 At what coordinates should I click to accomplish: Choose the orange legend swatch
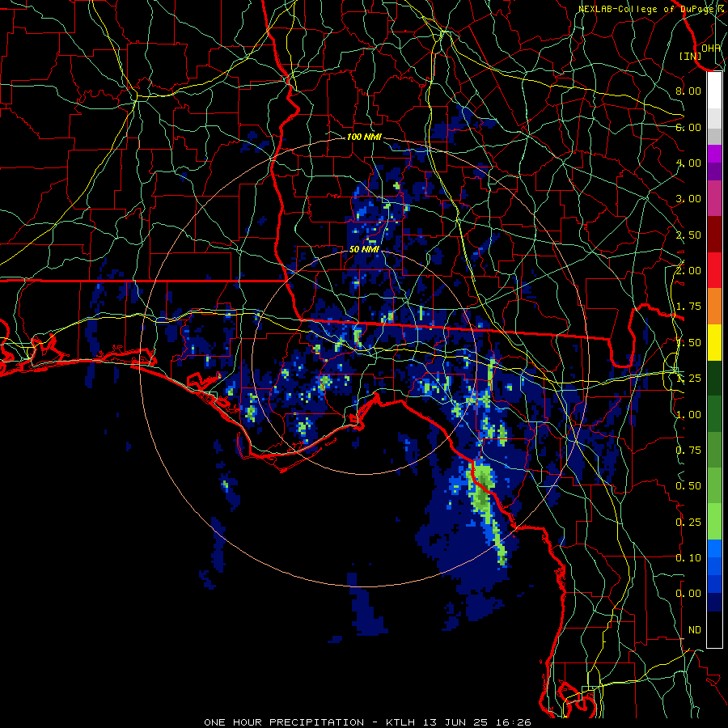coord(714,307)
